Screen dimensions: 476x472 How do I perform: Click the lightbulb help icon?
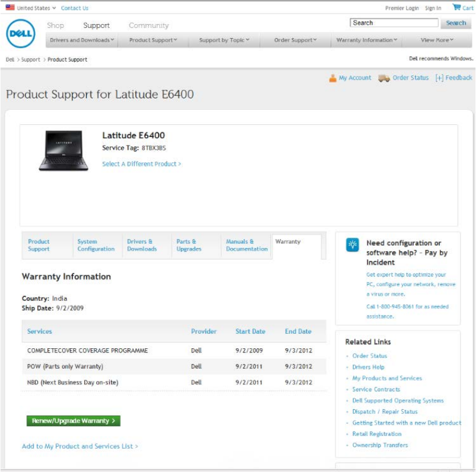[x=352, y=244]
